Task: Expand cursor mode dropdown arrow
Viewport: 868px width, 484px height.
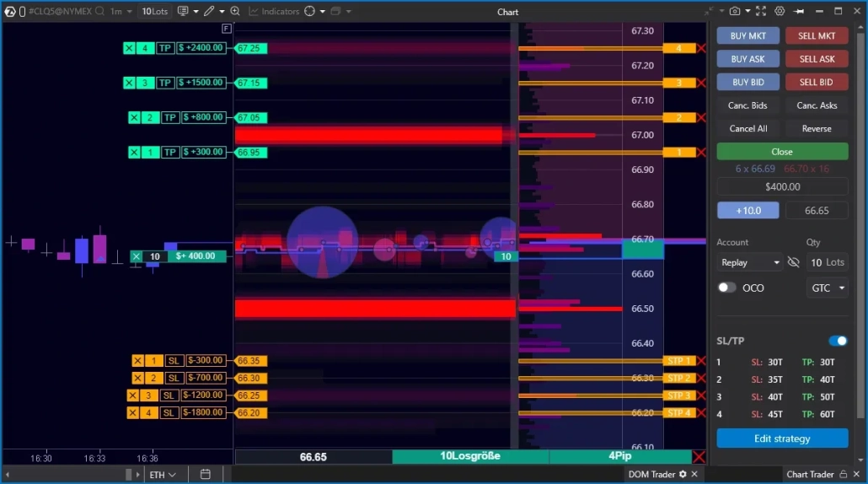Action: [x=323, y=11]
